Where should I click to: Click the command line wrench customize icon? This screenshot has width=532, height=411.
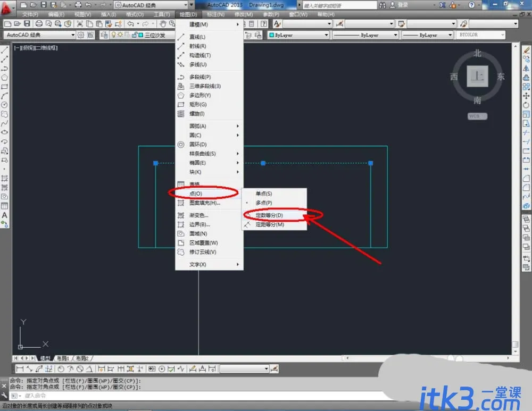point(4,396)
